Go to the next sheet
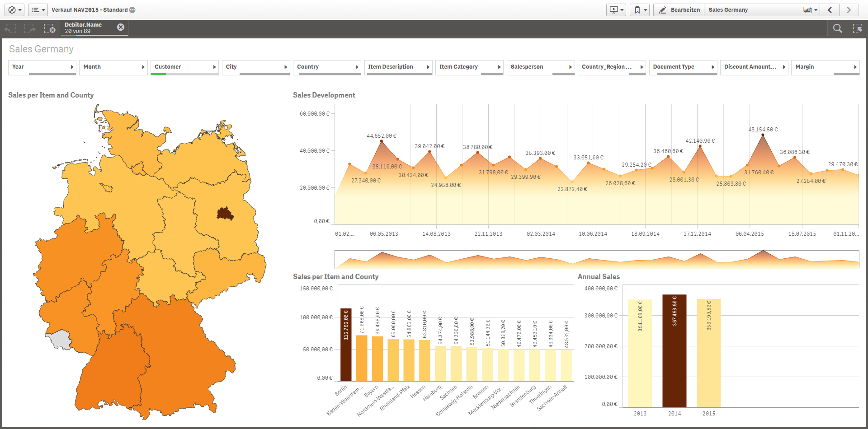 click(849, 10)
